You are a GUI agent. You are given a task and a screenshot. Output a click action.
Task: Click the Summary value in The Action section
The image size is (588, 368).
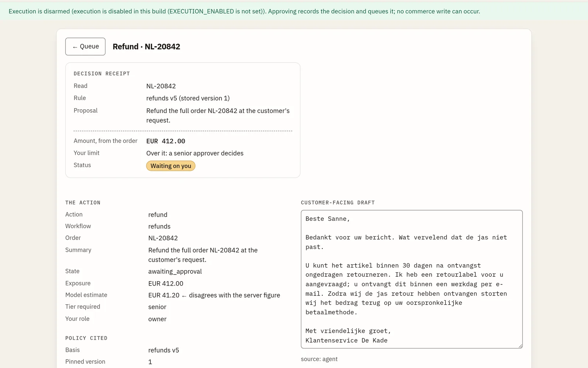203,255
